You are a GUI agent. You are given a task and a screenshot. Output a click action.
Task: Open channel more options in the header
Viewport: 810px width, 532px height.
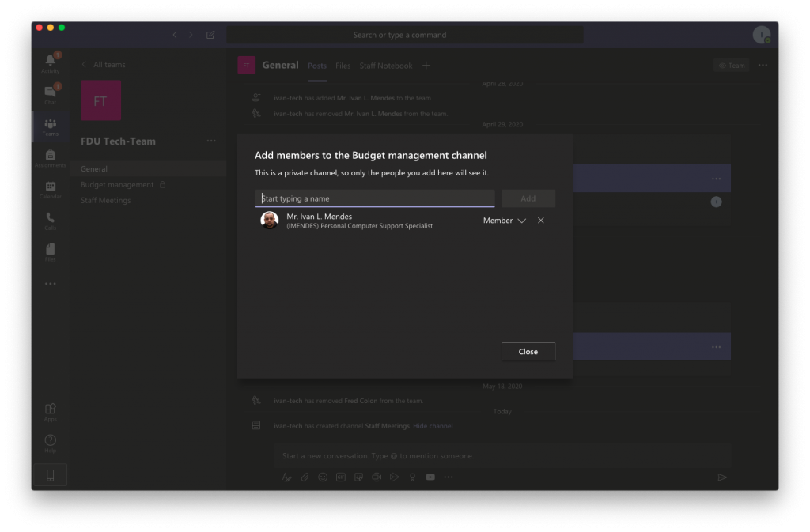pos(763,66)
